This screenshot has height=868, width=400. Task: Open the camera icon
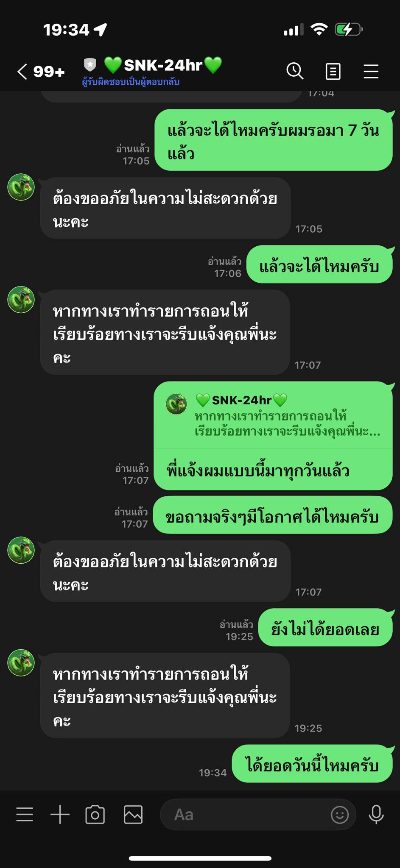(95, 814)
